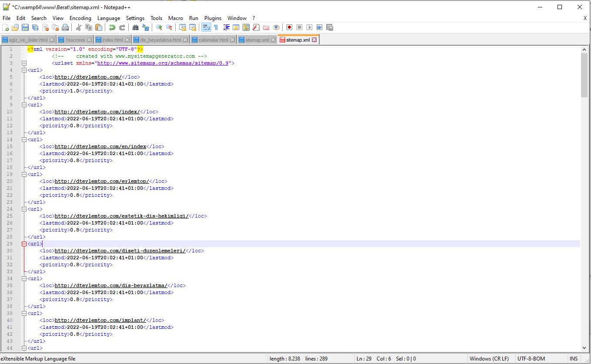Click the vertical scrollbar down arrow

click(584, 347)
